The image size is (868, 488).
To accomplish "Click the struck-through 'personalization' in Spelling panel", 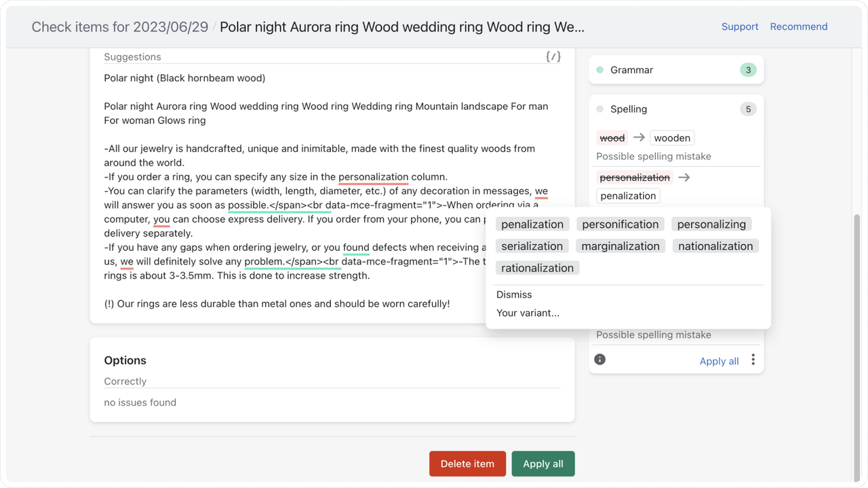I will [635, 178].
